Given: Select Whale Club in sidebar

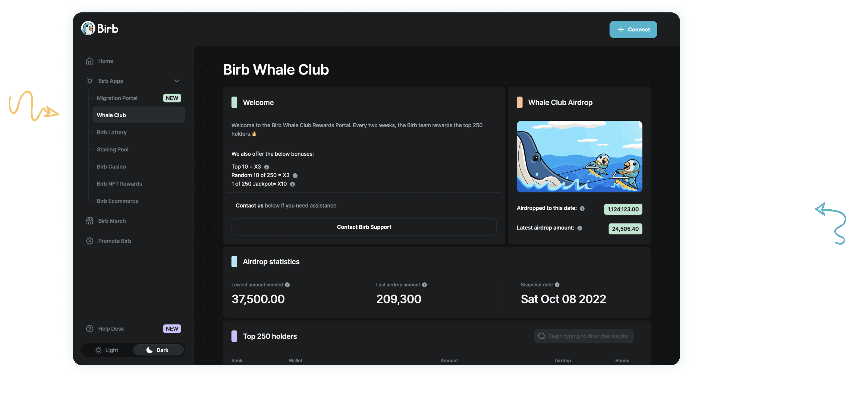Looking at the screenshot, I should 139,115.
